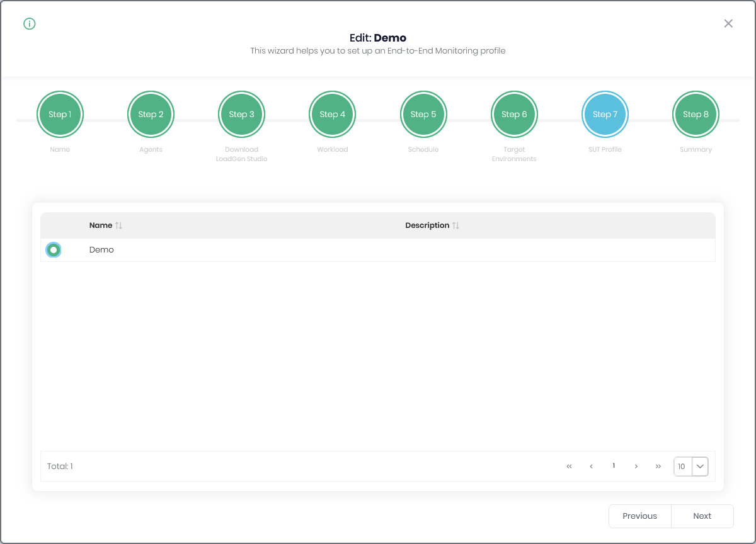Jump to the last page of results
756x544 pixels.
(x=658, y=467)
